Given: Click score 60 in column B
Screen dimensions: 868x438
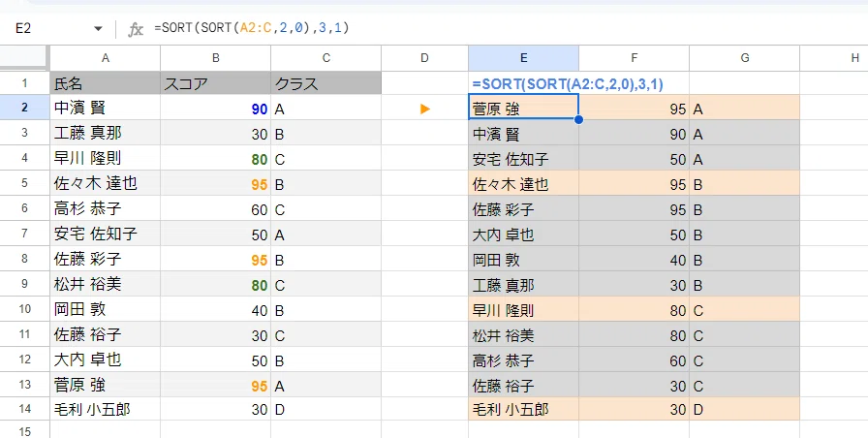Looking at the screenshot, I should (x=259, y=210).
